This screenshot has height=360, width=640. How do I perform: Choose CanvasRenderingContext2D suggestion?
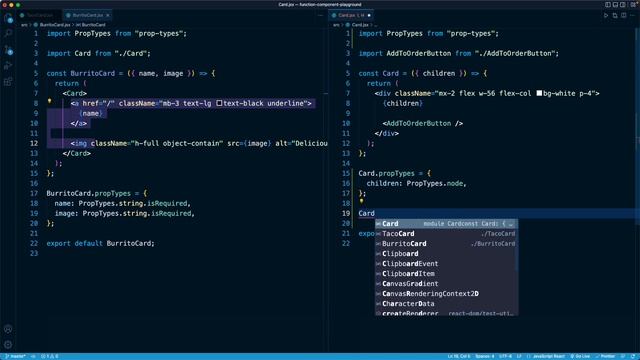tap(446, 293)
